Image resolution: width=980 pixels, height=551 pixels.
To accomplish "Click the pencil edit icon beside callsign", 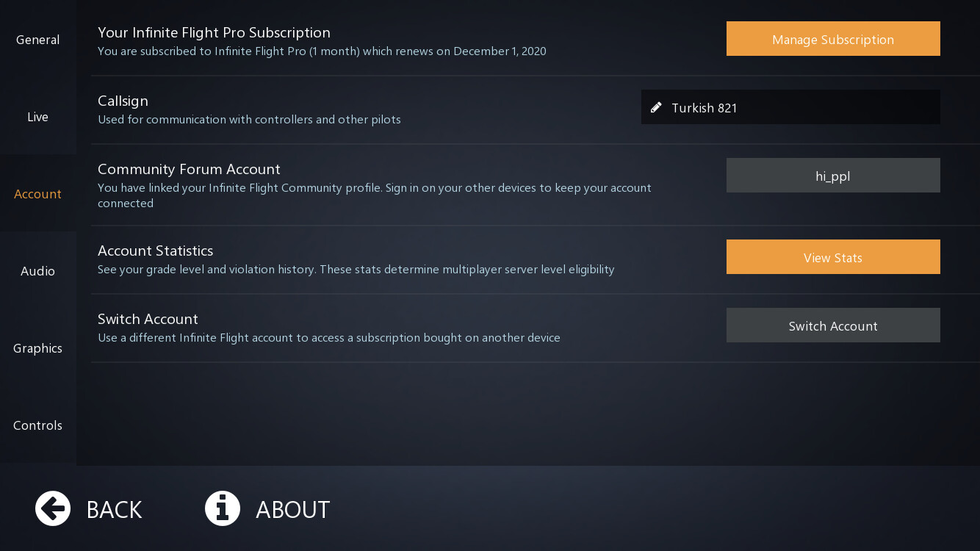I will point(656,107).
